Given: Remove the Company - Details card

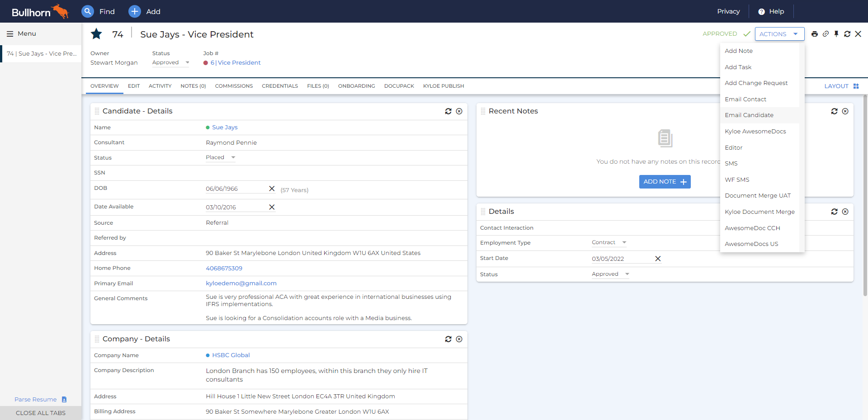Looking at the screenshot, I should click(459, 339).
